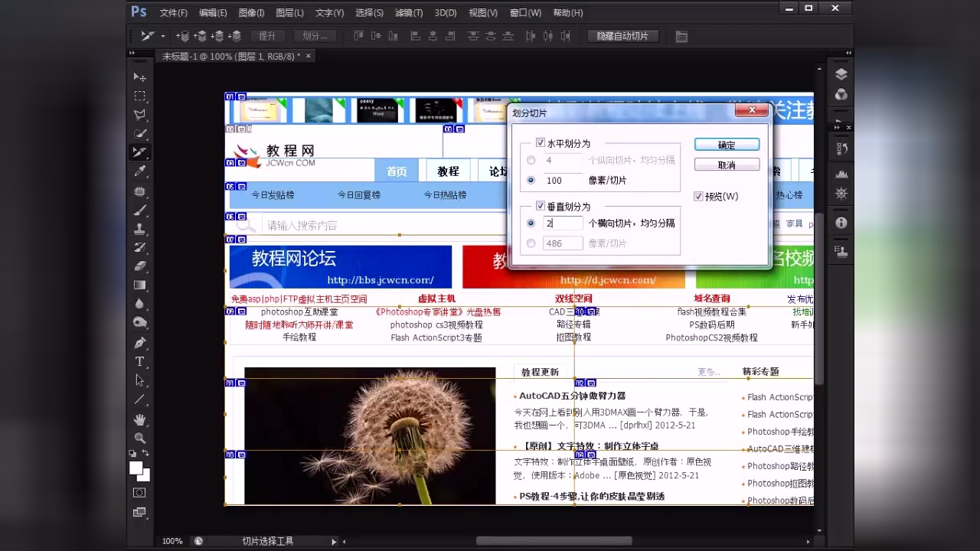Select 个横向切片 radio button

531,223
